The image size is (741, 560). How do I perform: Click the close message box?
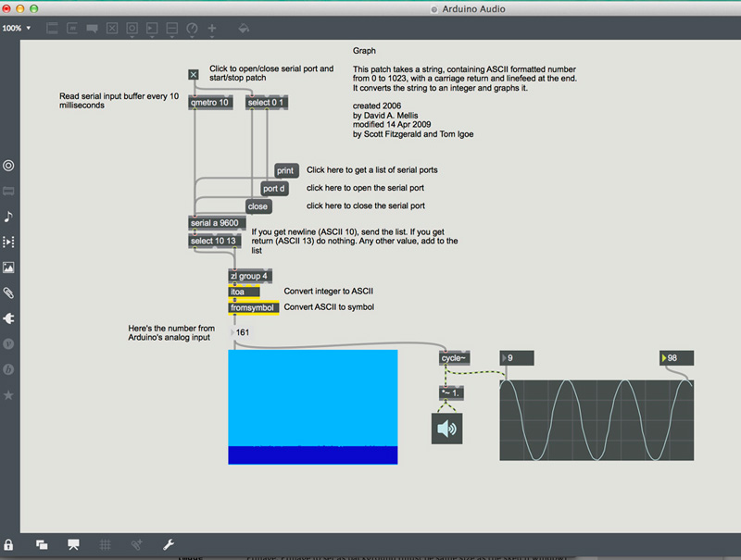[258, 206]
